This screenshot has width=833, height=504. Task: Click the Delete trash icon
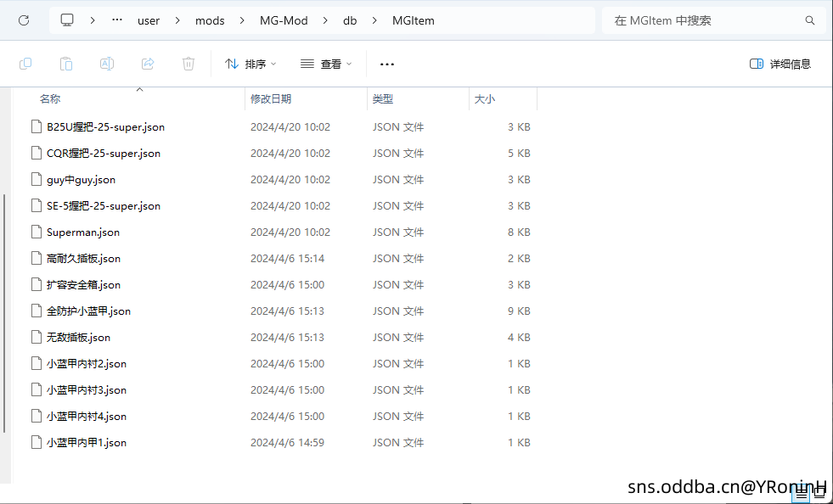pyautogui.click(x=188, y=64)
